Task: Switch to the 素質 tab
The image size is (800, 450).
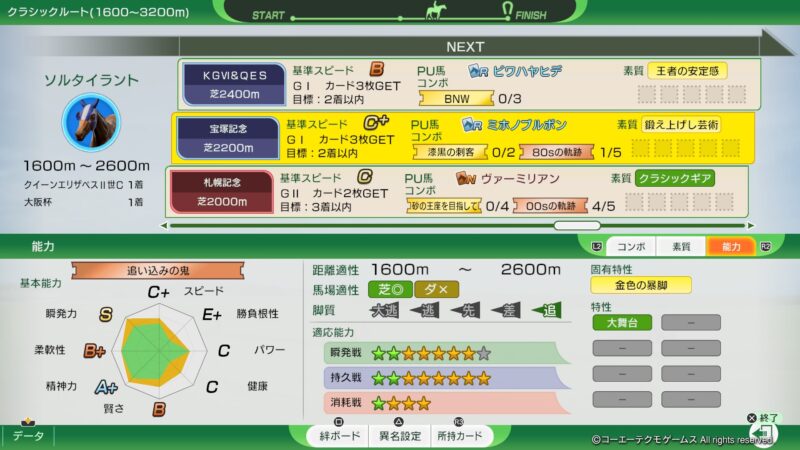Action: [681, 246]
